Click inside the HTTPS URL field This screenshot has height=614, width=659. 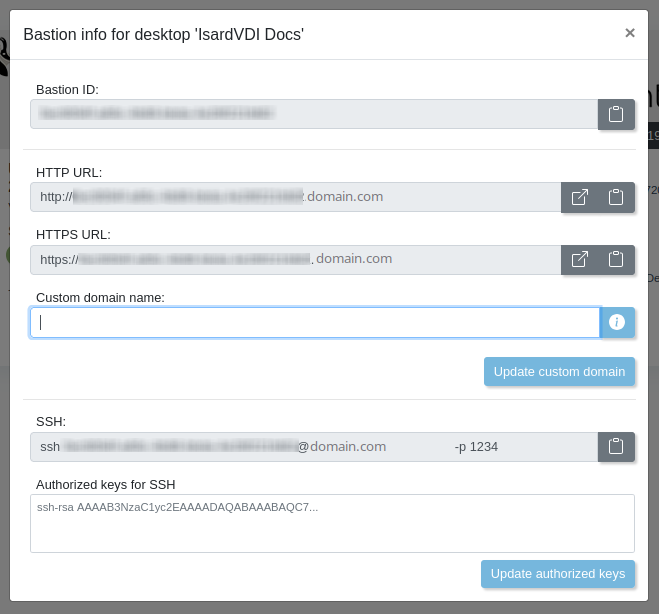296,260
